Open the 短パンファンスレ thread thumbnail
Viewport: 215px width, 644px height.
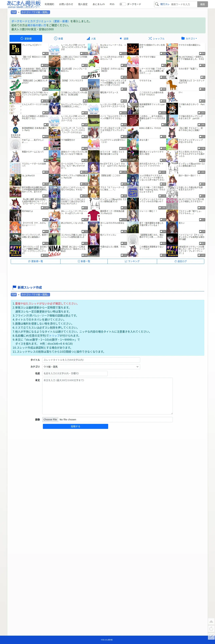(94, 239)
